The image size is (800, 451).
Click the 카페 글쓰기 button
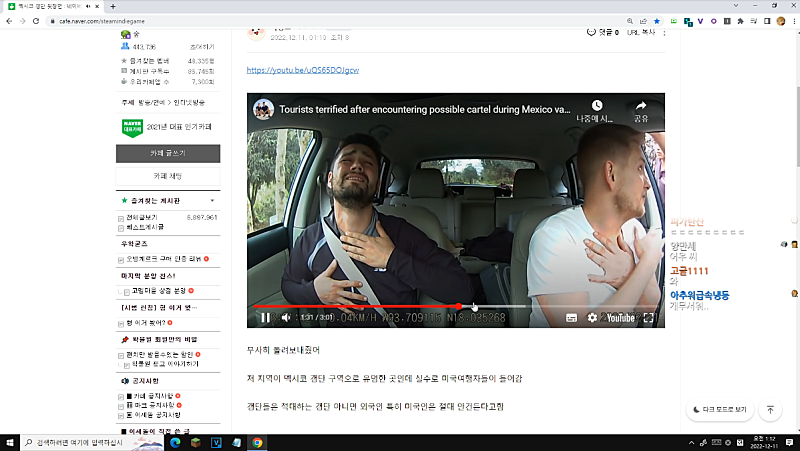coord(167,153)
